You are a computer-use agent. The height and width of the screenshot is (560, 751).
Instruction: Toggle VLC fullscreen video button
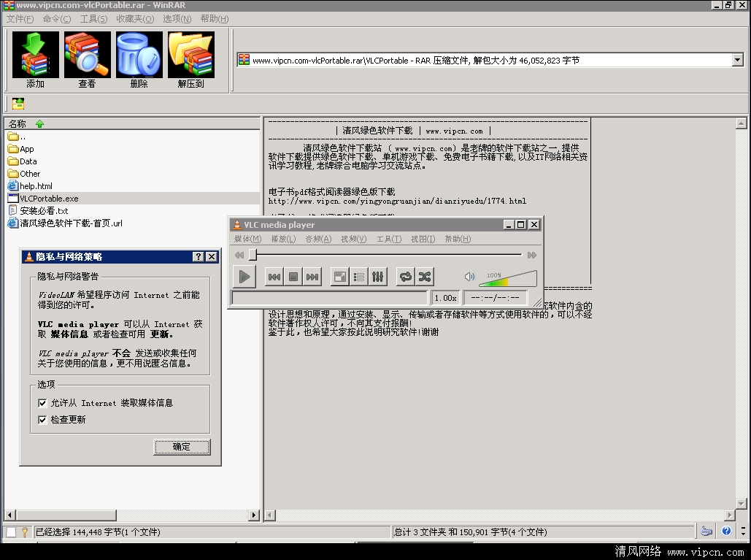(x=340, y=277)
